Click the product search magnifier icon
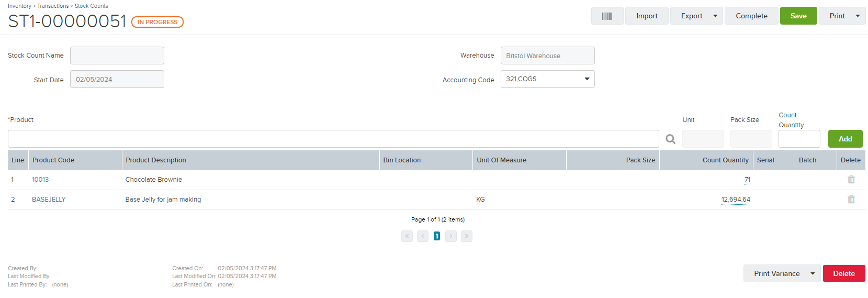 670,139
